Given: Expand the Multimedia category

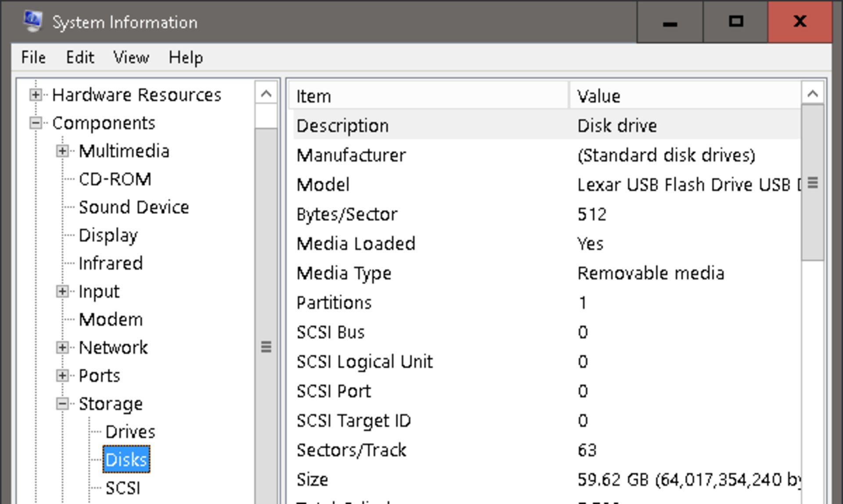Looking at the screenshot, I should (62, 151).
